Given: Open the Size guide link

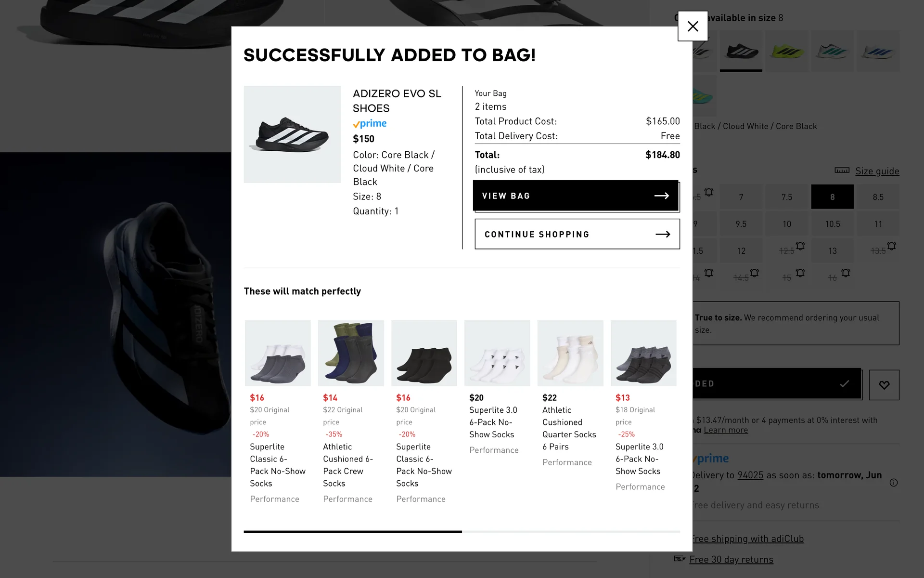Looking at the screenshot, I should pyautogui.click(x=877, y=171).
